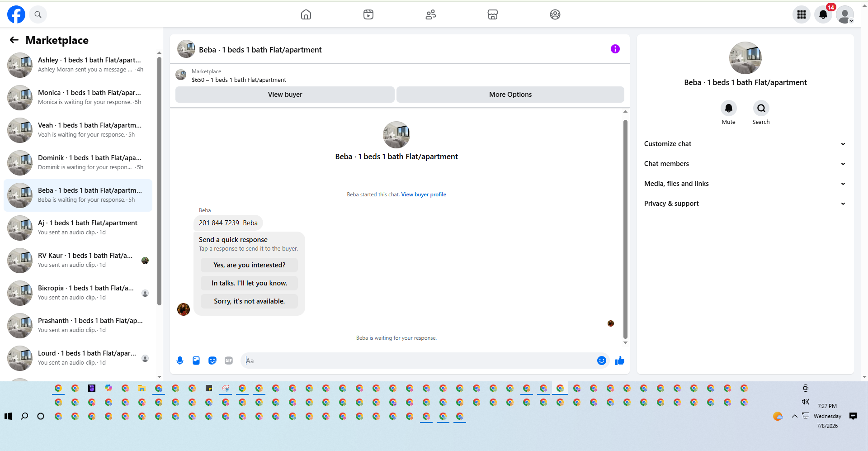Open the account profile menu

click(845, 14)
